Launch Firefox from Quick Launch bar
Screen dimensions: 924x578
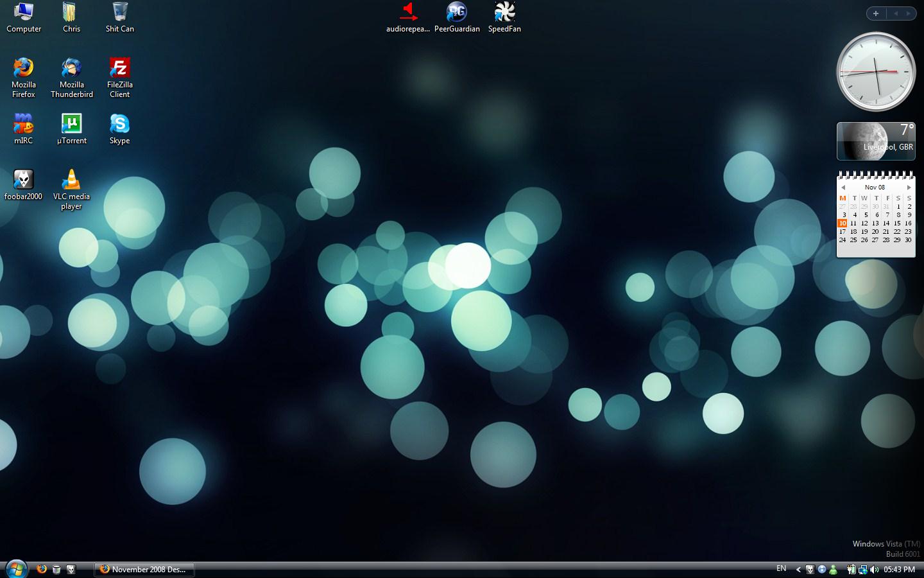(42, 569)
